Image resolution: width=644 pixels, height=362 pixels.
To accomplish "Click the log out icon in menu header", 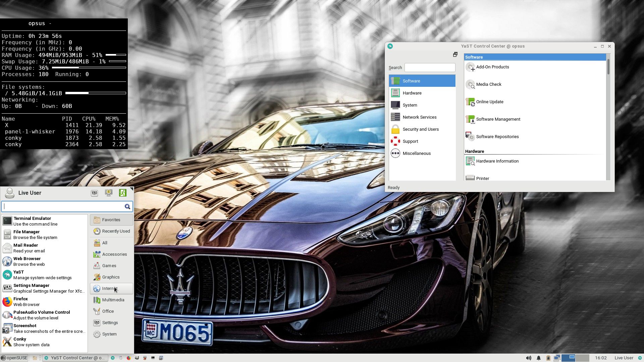I will coord(123,193).
